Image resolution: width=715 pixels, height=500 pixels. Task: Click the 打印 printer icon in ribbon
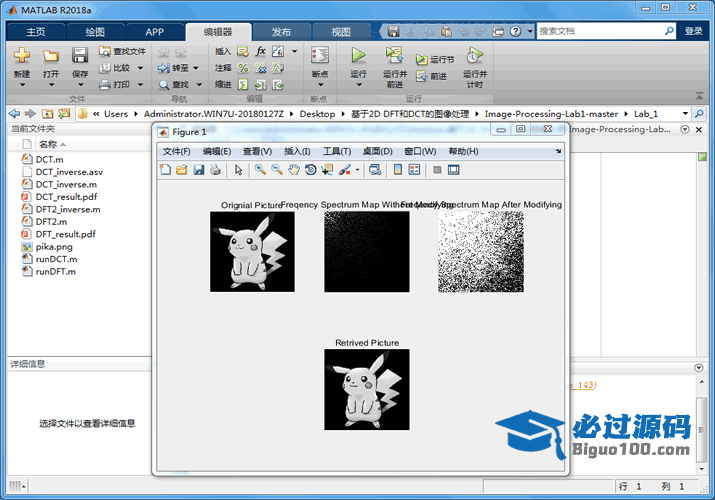105,85
